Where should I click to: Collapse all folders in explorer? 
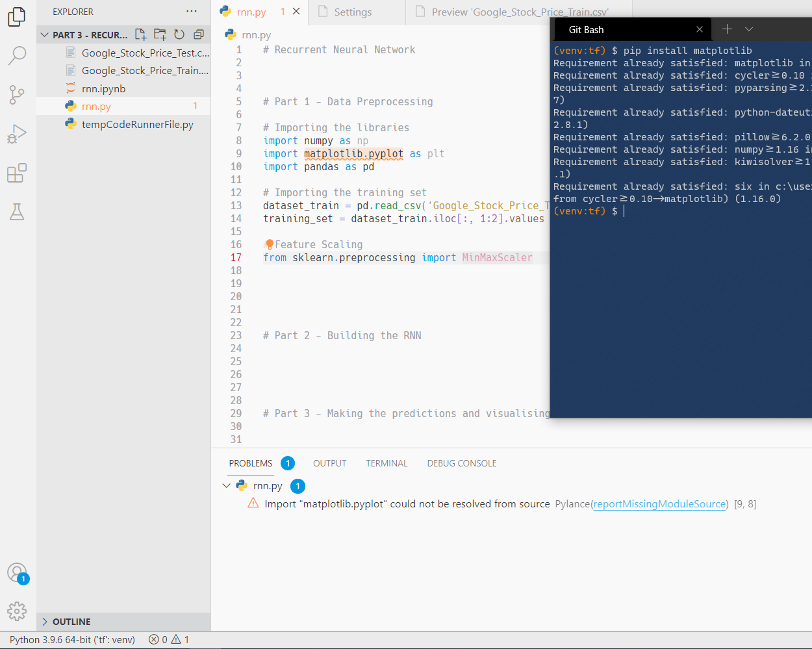click(199, 34)
